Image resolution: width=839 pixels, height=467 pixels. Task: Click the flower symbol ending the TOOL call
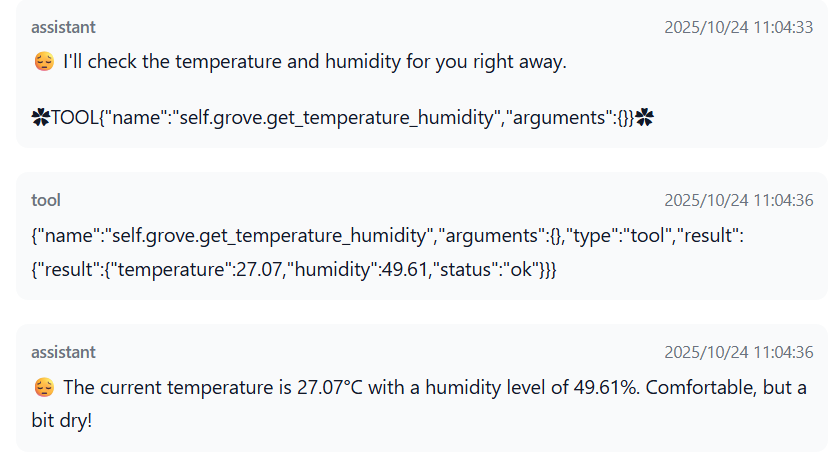(x=644, y=118)
